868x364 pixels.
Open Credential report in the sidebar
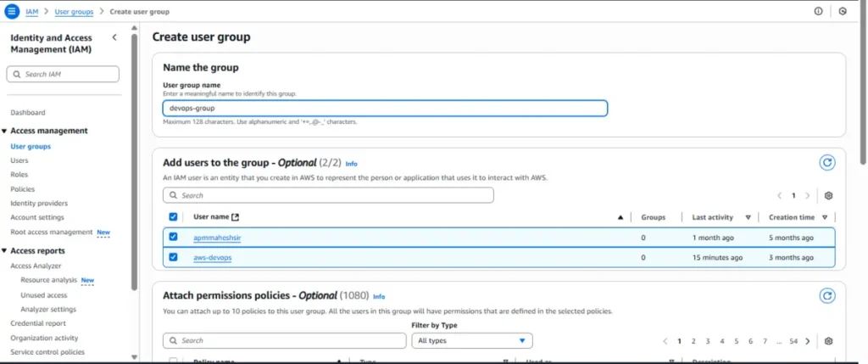tap(37, 323)
